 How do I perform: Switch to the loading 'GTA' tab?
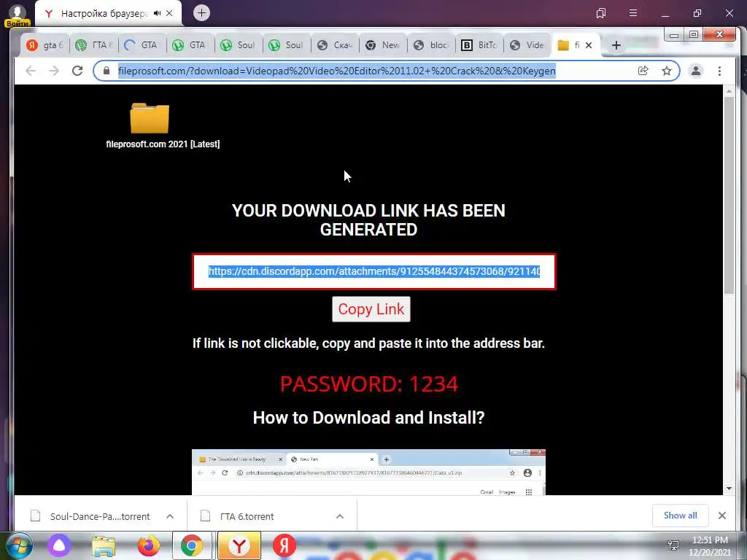pyautogui.click(x=142, y=45)
